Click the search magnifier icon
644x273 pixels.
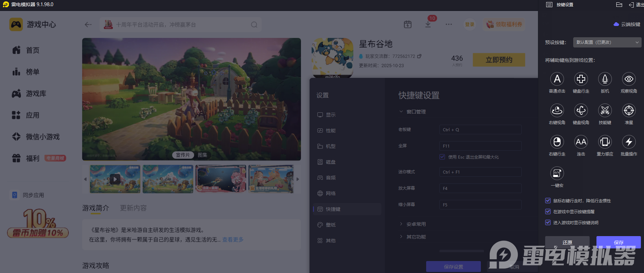click(254, 25)
